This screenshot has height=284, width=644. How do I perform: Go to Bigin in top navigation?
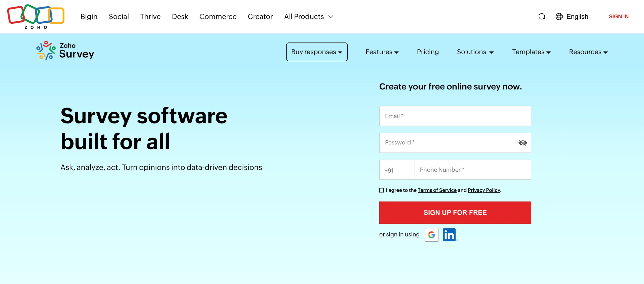(89, 17)
